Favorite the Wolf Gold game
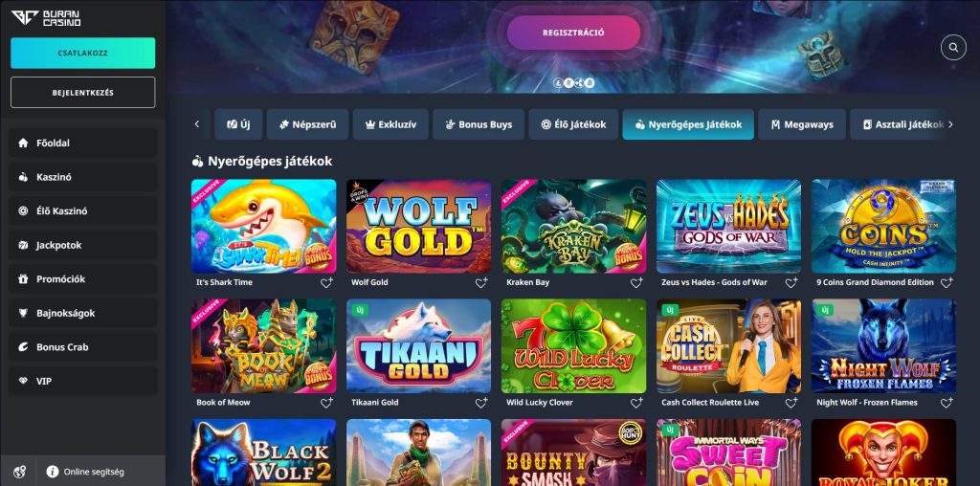 pos(481,283)
